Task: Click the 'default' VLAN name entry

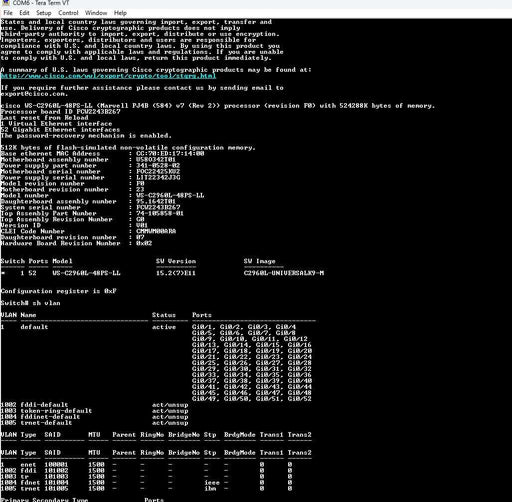Action: [34, 327]
